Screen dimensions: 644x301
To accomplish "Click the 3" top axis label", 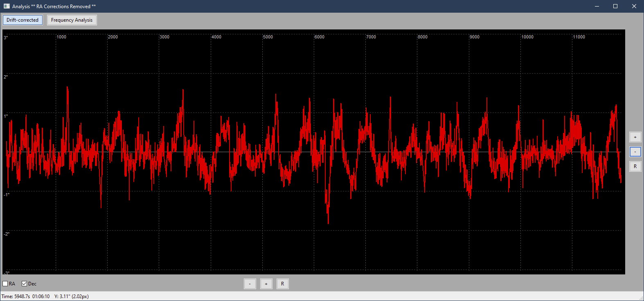I will 6,38.
